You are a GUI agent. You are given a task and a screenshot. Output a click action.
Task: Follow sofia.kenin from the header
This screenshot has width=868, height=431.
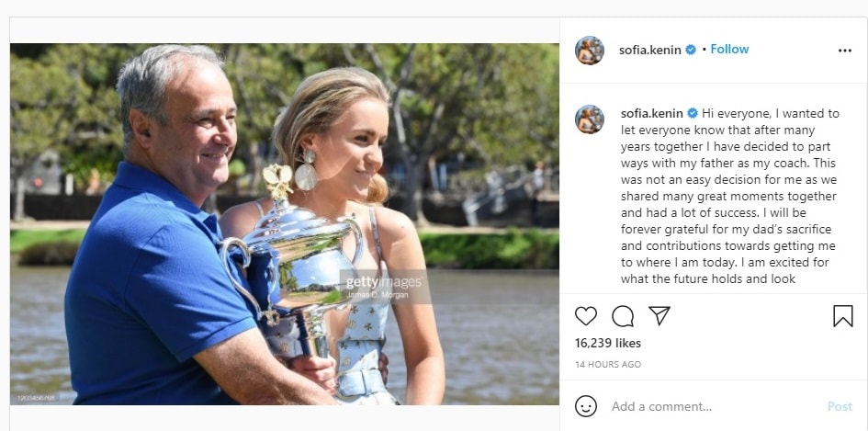(x=729, y=50)
